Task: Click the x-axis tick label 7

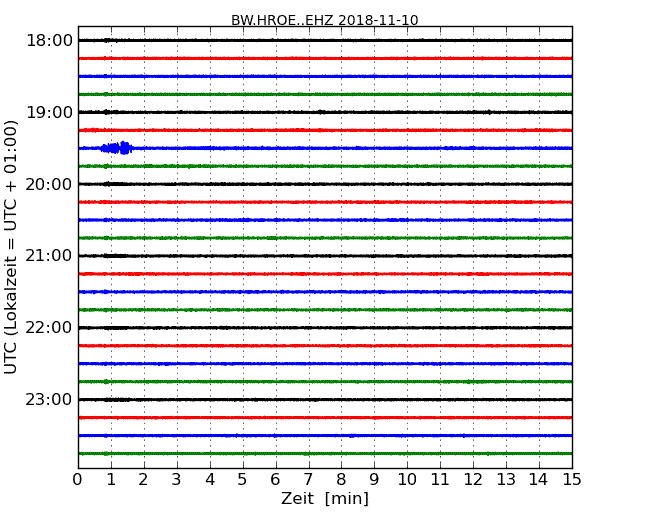Action: click(x=308, y=479)
